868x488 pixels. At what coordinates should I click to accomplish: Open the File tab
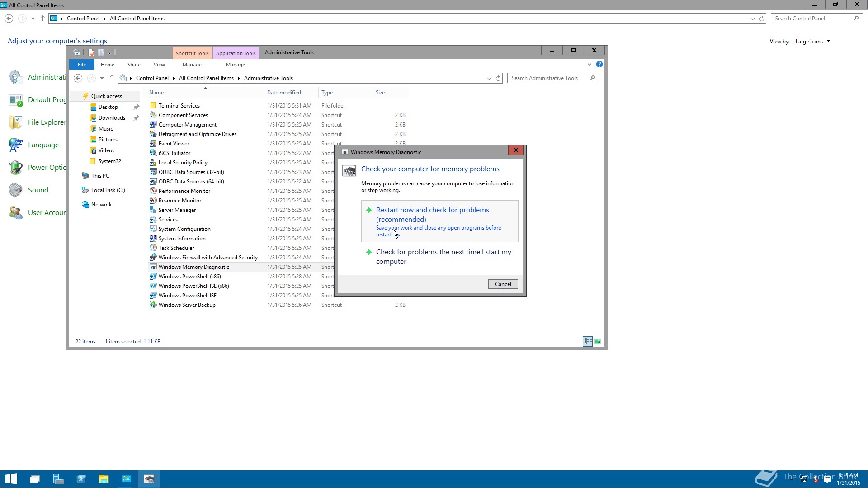pyautogui.click(x=81, y=65)
